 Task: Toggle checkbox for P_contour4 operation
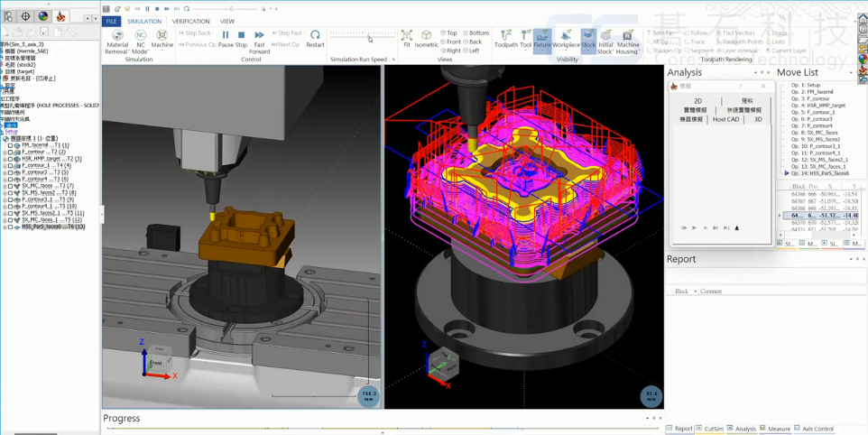pos(11,180)
